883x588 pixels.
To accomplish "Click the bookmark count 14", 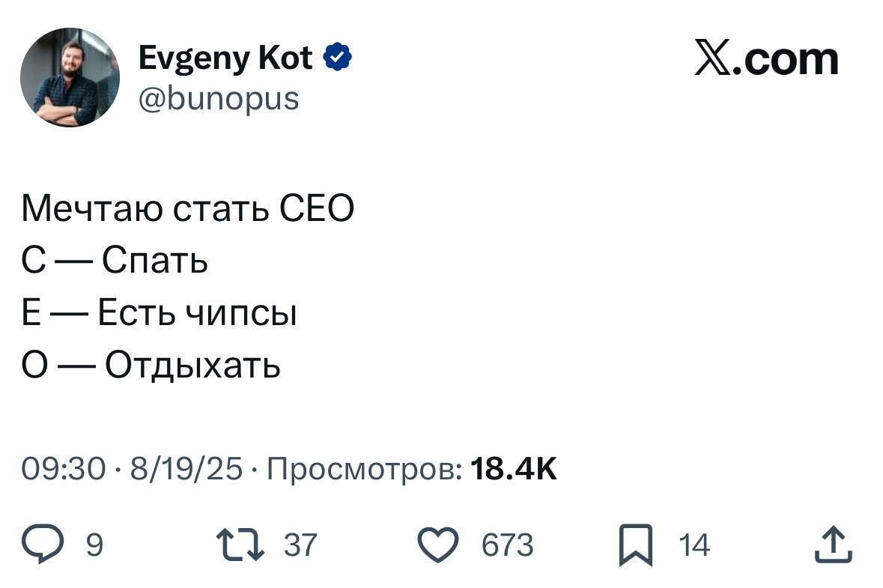I will click(694, 545).
